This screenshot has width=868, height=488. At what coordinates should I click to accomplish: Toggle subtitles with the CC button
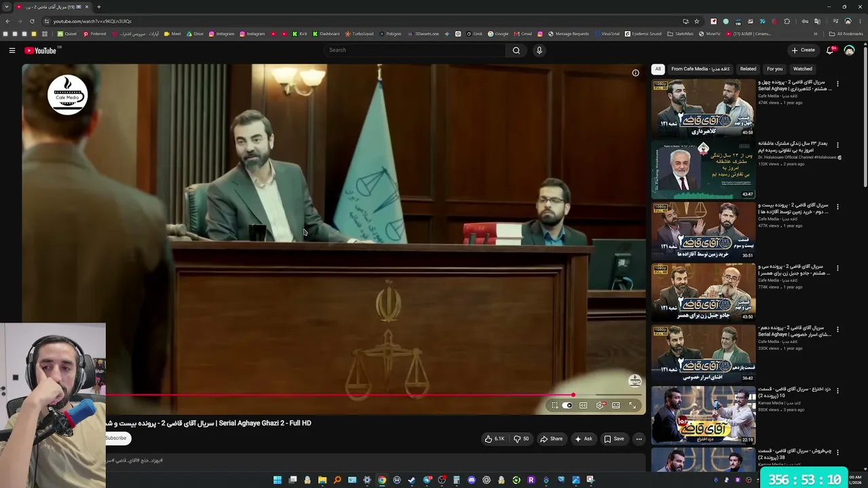click(583, 405)
